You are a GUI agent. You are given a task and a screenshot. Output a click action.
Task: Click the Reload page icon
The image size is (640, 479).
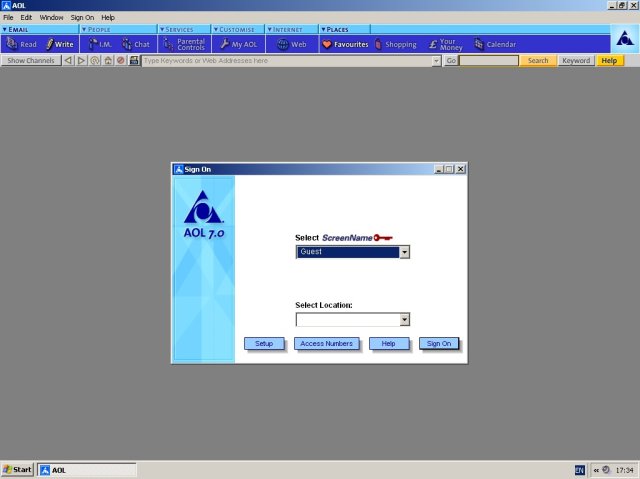pos(95,60)
